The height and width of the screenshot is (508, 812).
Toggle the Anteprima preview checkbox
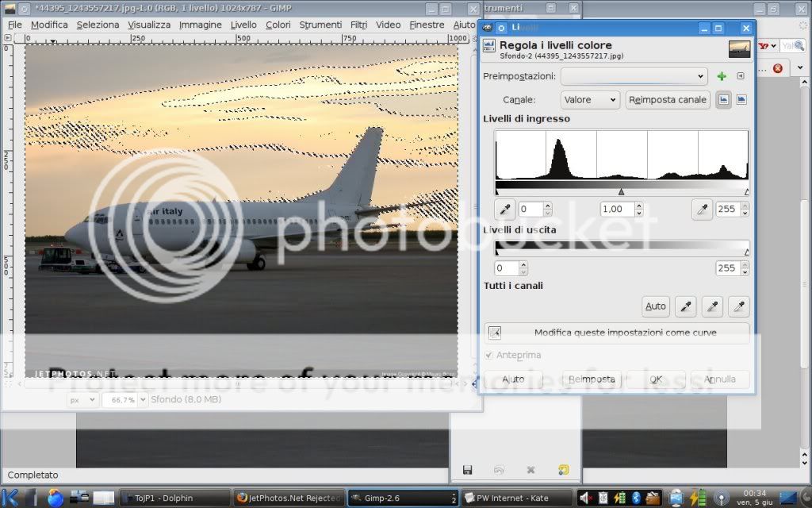point(488,355)
